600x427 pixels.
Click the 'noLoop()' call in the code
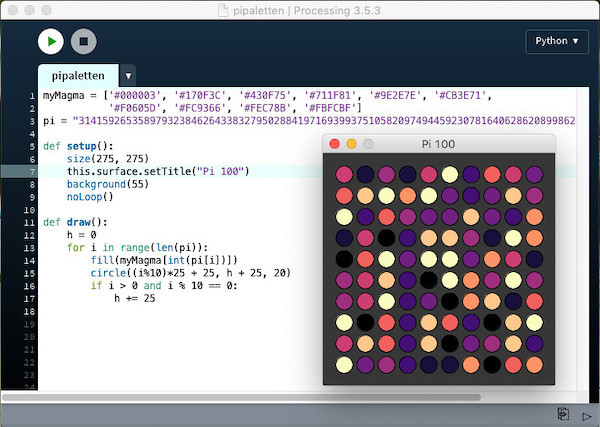(x=90, y=197)
